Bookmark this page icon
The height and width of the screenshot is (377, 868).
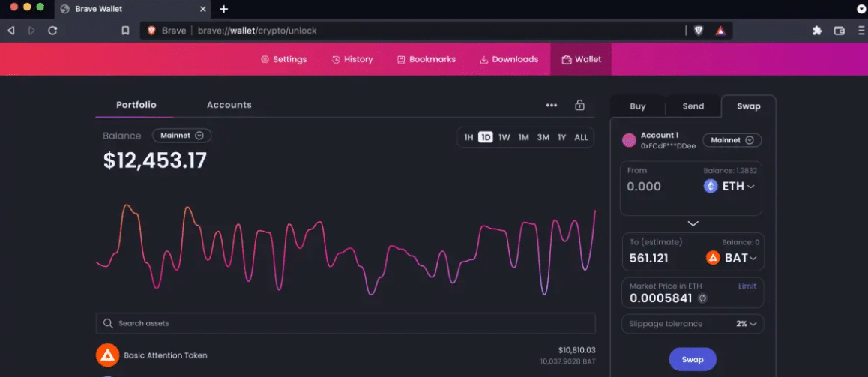[126, 31]
